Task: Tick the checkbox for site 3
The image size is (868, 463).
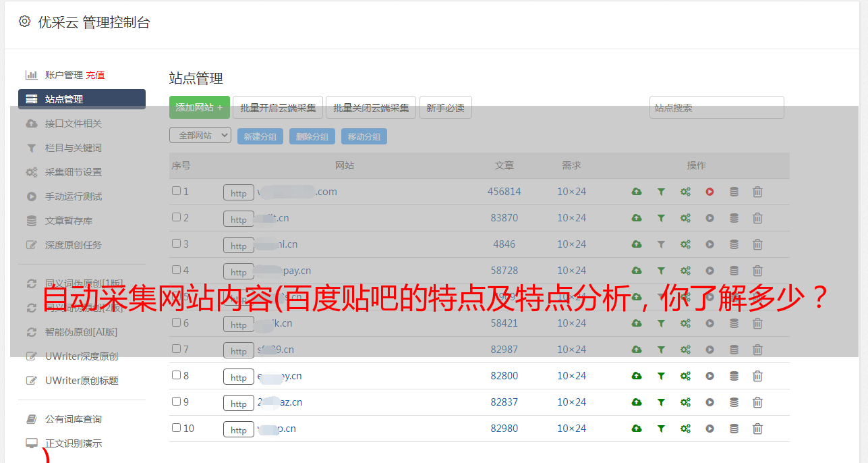Action: pos(176,244)
